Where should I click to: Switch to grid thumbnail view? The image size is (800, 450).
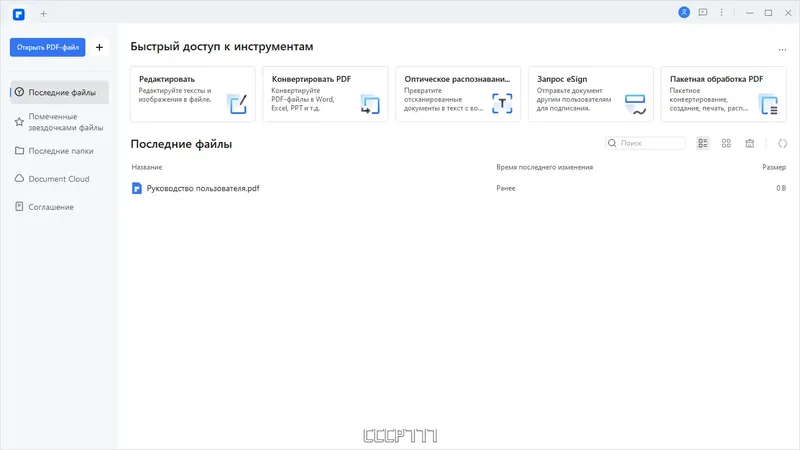727,143
